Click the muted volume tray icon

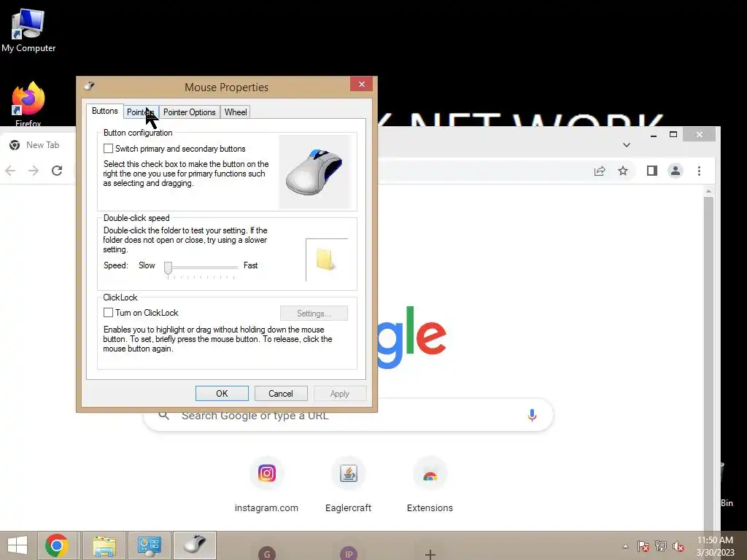(678, 546)
